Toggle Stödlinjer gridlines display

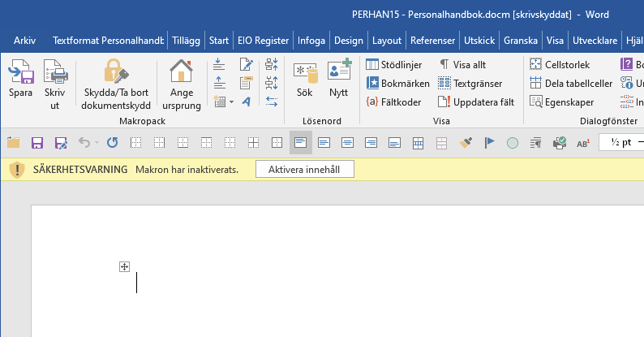[397, 64]
